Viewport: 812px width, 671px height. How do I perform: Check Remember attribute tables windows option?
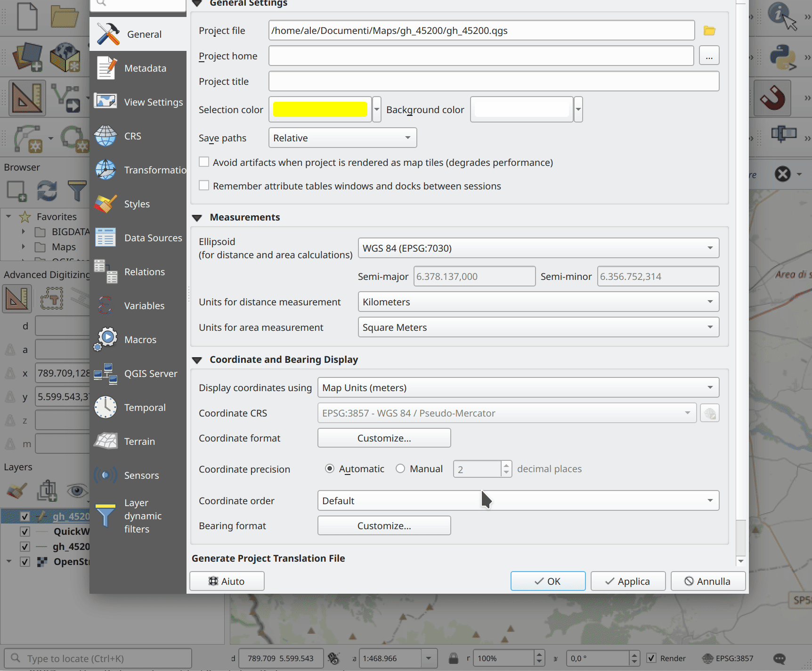point(204,186)
